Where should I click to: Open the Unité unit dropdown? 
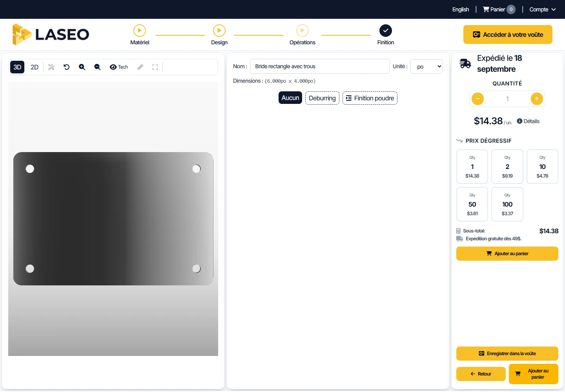pyautogui.click(x=427, y=67)
